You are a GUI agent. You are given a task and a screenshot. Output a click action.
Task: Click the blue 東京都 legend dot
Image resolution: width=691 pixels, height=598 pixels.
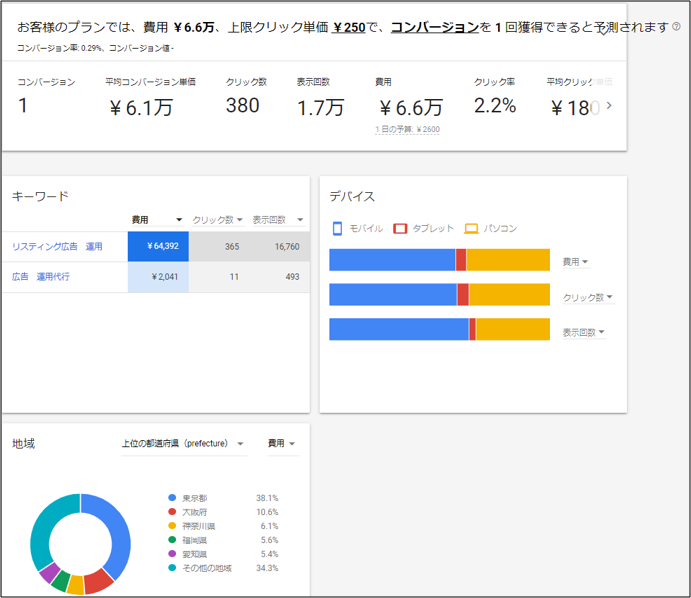point(172,498)
